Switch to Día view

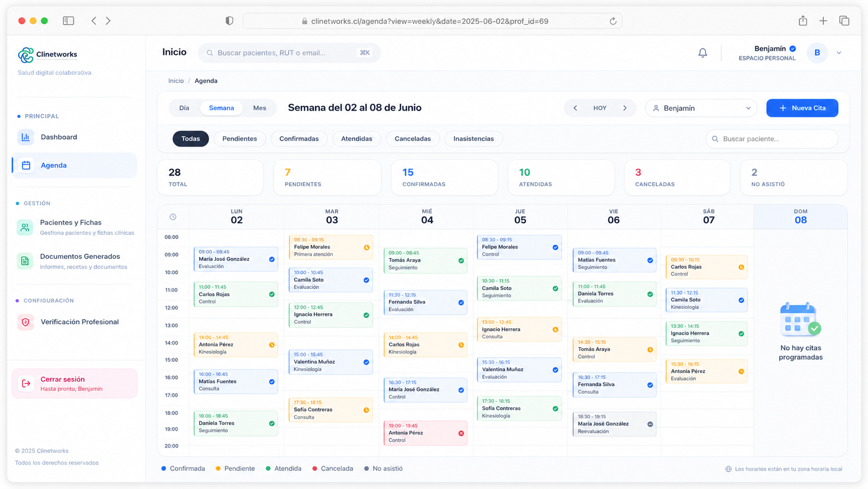184,108
